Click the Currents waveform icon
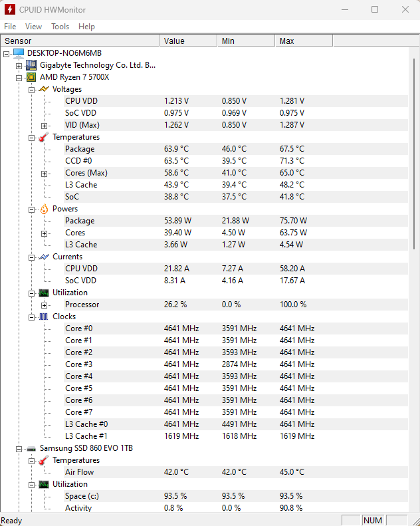 [x=44, y=257]
